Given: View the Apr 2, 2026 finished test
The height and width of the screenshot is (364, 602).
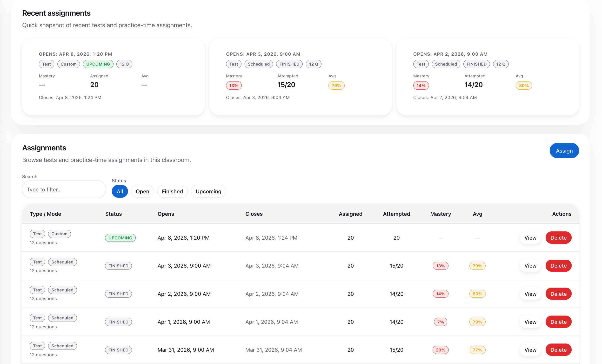Looking at the screenshot, I should click(530, 294).
